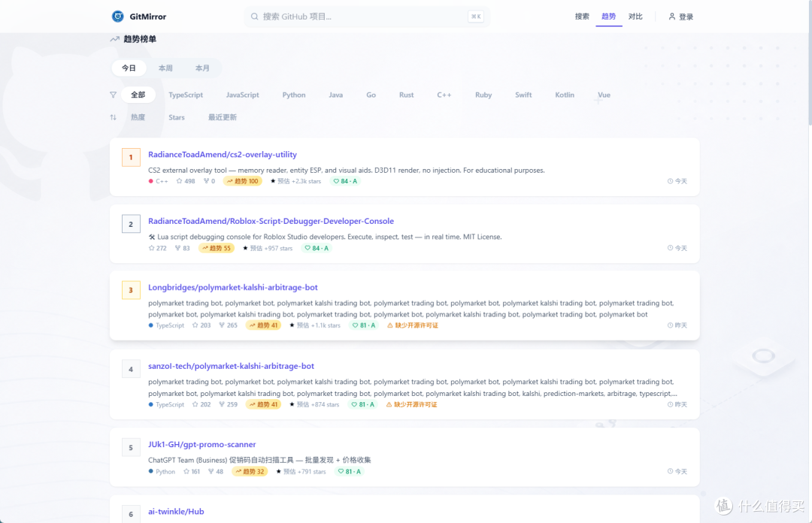Viewport: 812px width, 523px height.
Task: Click the search magnifier icon
Action: point(254,17)
